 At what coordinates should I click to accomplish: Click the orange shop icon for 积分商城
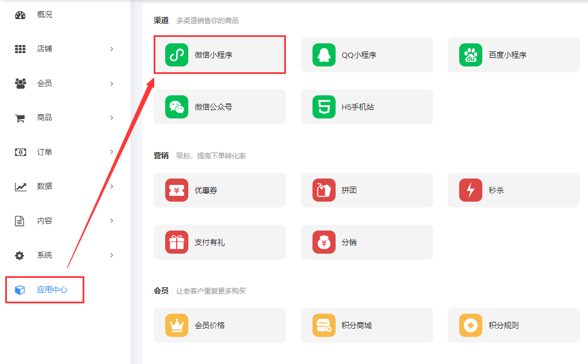(x=324, y=325)
